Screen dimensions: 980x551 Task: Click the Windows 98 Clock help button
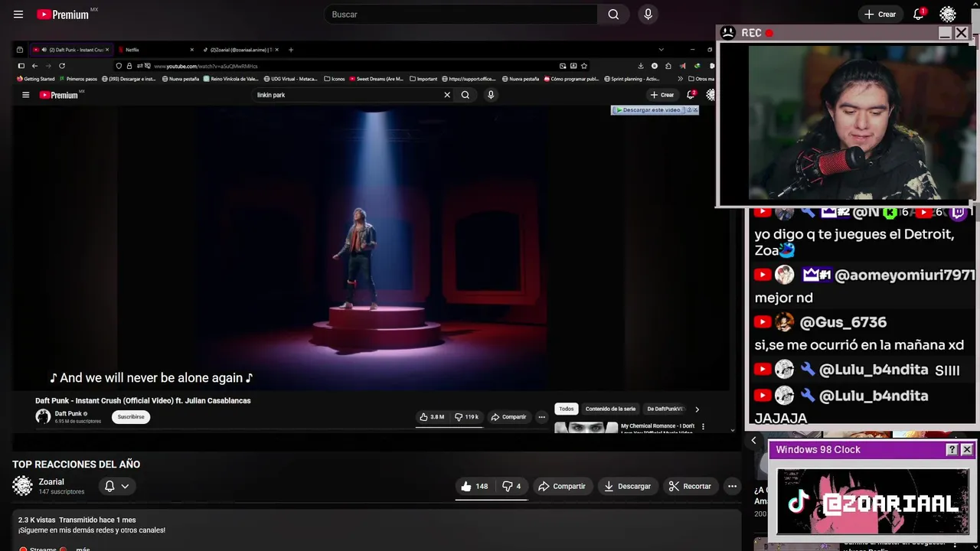point(952,450)
